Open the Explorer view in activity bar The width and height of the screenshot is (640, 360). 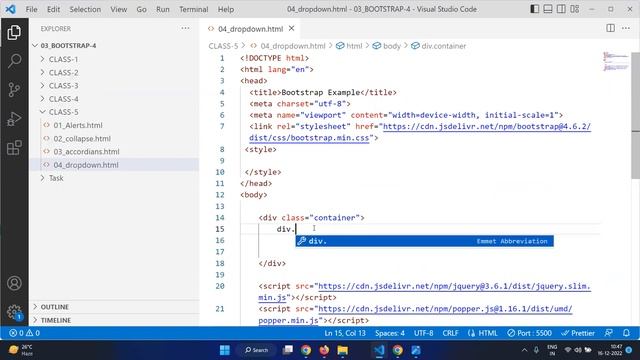(x=14, y=33)
